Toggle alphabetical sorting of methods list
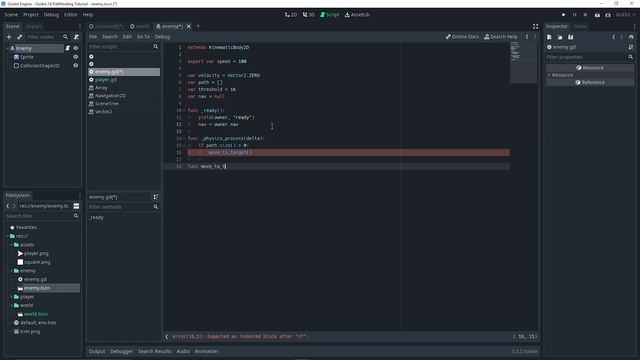 point(156,197)
